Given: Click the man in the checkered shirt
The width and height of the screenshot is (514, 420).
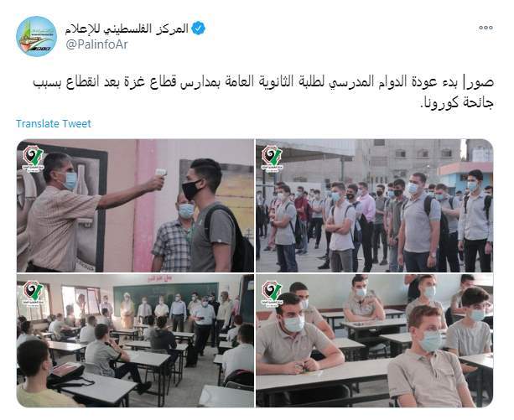Looking at the screenshot, I should [172, 233].
